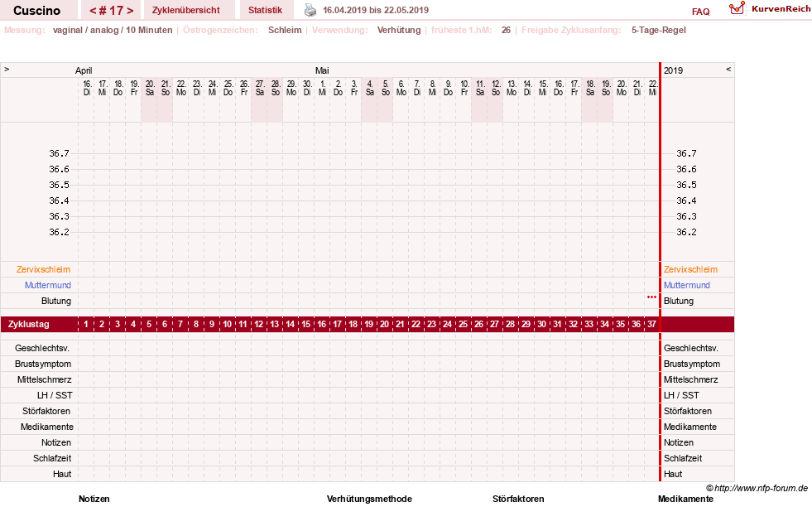Open the Zyklenübersicht tab
The image size is (812, 531).
pos(186,10)
